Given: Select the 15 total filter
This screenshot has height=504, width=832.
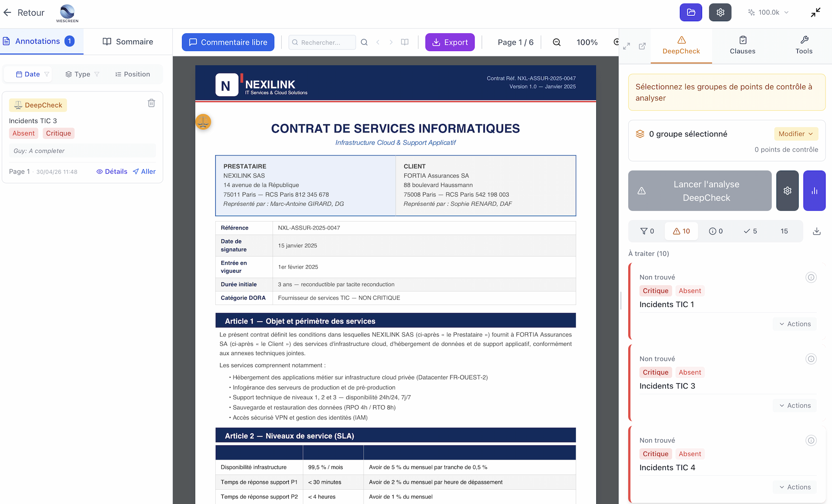Looking at the screenshot, I should click(784, 231).
